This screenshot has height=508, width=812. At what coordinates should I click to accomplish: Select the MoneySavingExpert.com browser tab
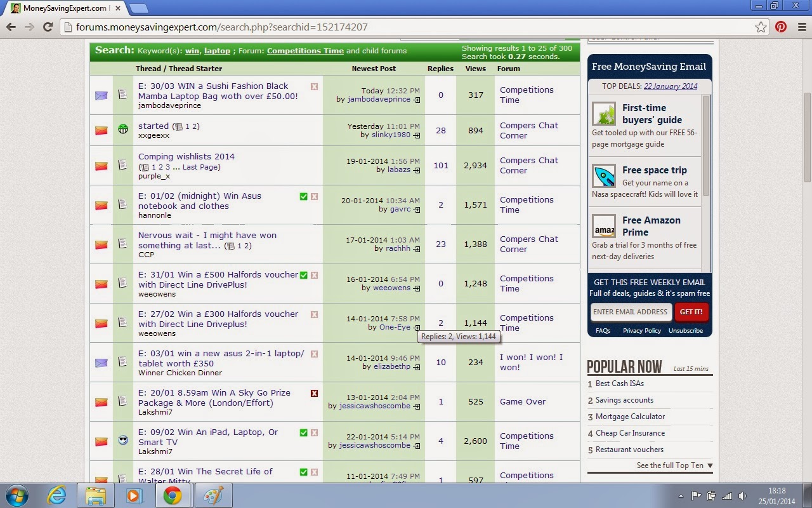[x=63, y=8]
